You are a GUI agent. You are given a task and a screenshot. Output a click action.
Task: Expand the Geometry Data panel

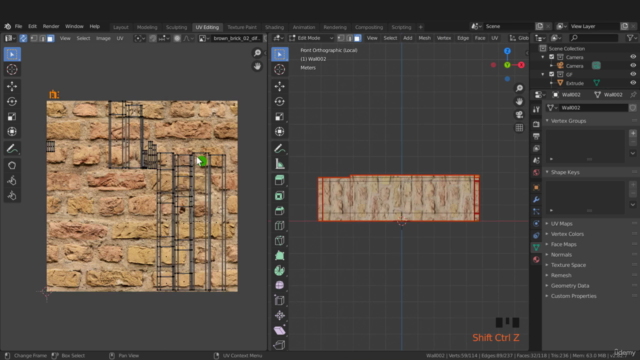coord(547,286)
